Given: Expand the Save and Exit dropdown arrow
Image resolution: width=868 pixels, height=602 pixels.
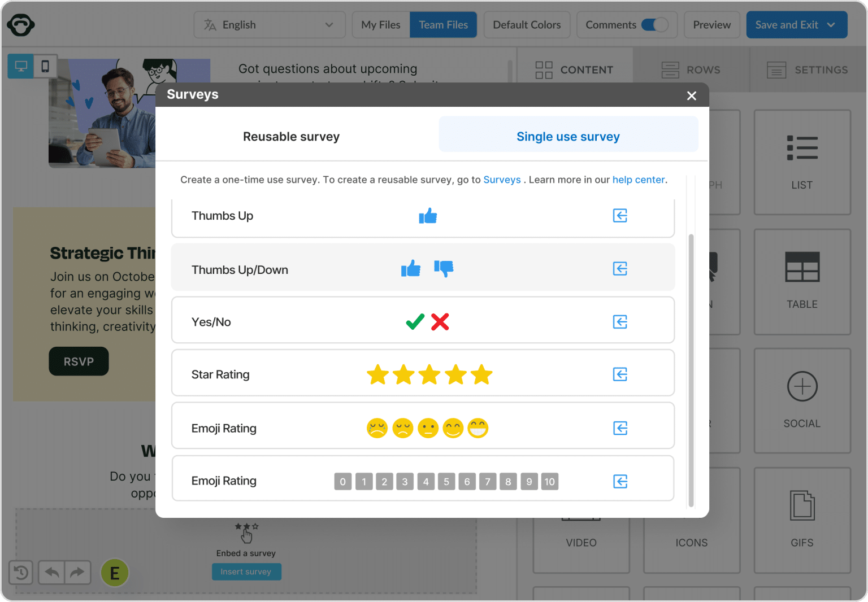Looking at the screenshot, I should pyautogui.click(x=831, y=25).
